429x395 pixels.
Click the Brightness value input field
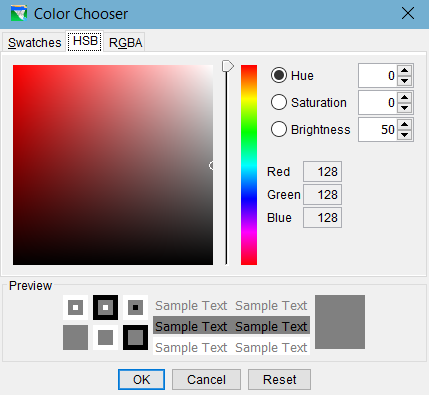pos(377,129)
